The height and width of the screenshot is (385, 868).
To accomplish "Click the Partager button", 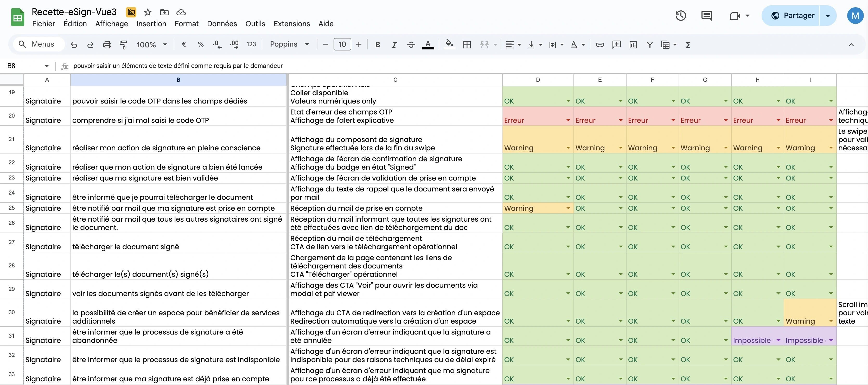I will [x=799, y=16].
